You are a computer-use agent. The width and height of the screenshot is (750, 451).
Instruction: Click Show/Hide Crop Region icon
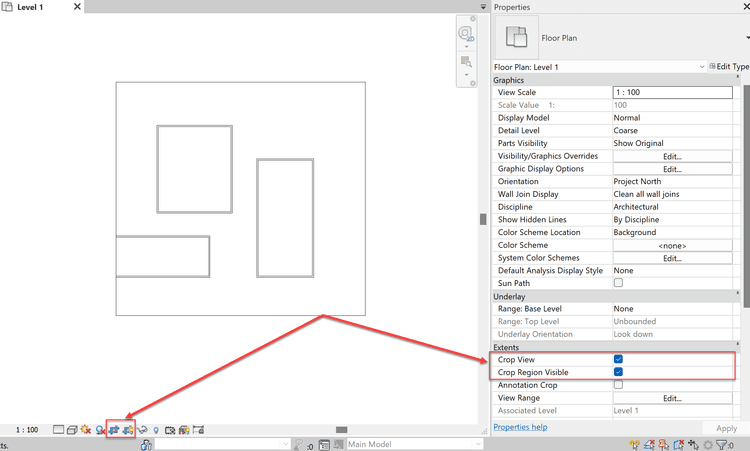[x=128, y=430]
